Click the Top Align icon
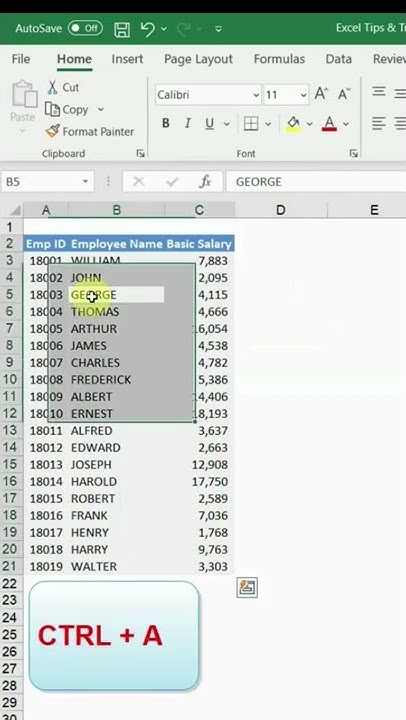The width and height of the screenshot is (406, 720). 378,91
